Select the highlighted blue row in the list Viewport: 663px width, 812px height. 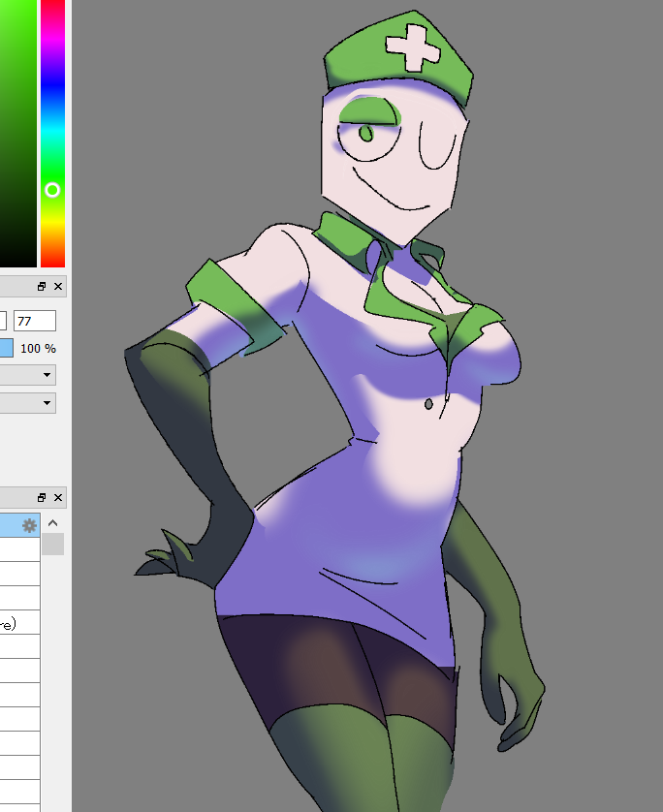(x=19, y=525)
